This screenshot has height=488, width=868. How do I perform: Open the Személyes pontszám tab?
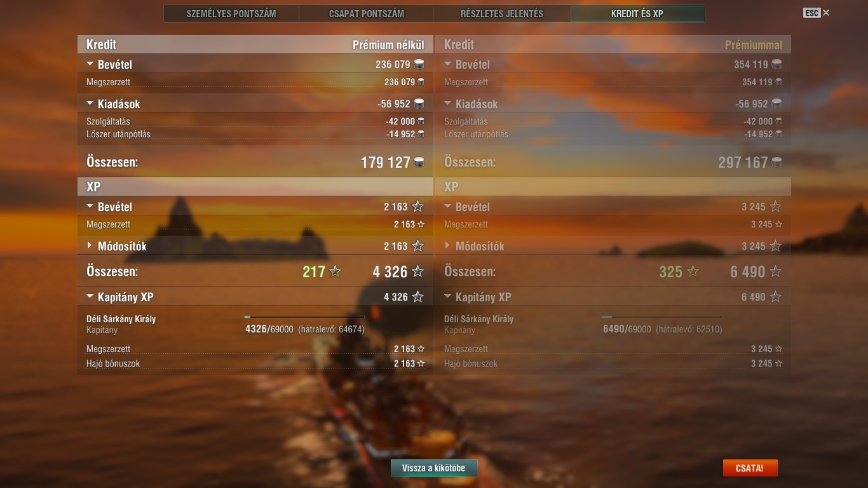[x=231, y=13]
